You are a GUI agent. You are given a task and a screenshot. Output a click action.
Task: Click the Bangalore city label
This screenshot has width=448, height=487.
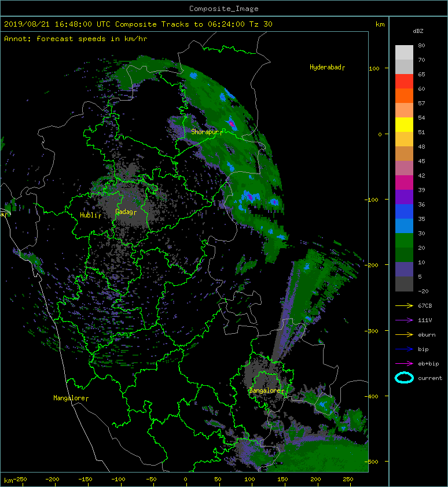click(x=266, y=390)
